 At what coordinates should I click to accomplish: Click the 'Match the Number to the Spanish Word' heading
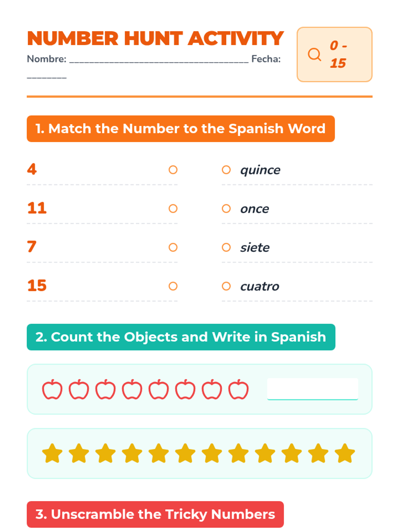(181, 129)
